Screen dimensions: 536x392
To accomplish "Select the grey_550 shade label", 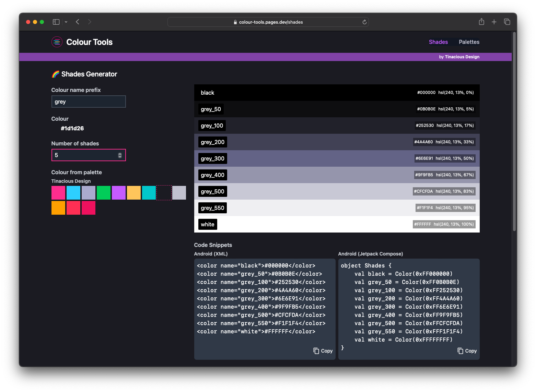I will tap(212, 208).
